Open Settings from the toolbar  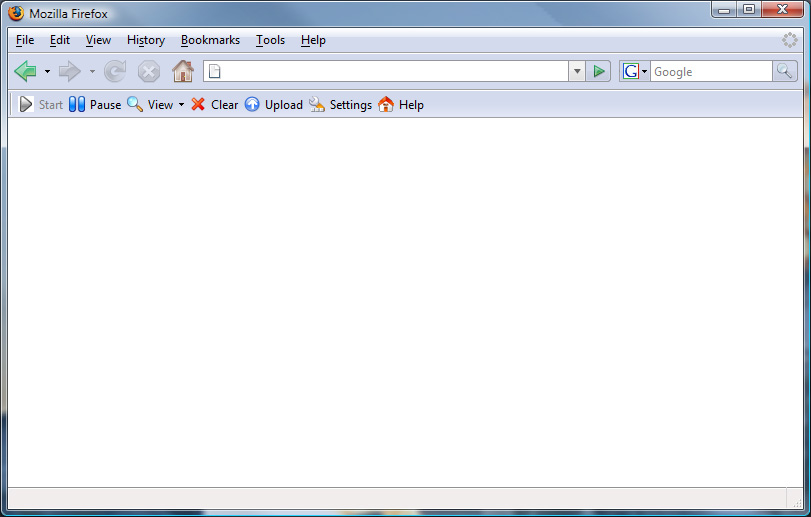coord(340,104)
